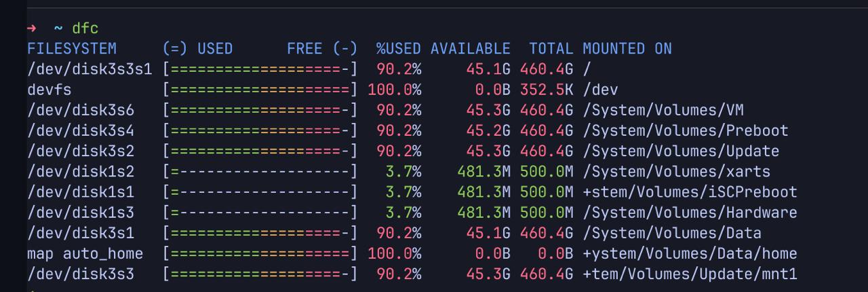Click the 3.7% value in /dev/disk1s1 row
The image size is (868, 292).
point(403,192)
